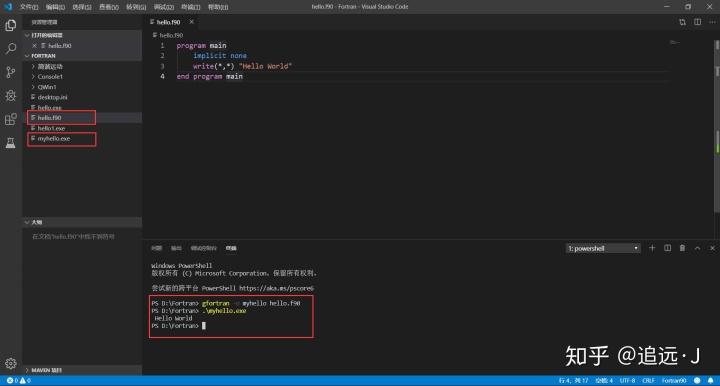Open the Extensions view icon

[x=11, y=119]
